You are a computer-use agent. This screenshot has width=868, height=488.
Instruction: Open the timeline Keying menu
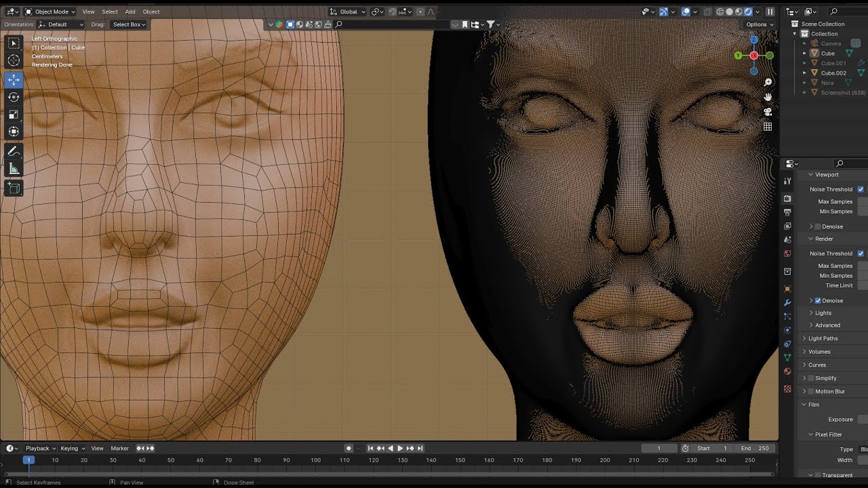pyautogui.click(x=73, y=448)
